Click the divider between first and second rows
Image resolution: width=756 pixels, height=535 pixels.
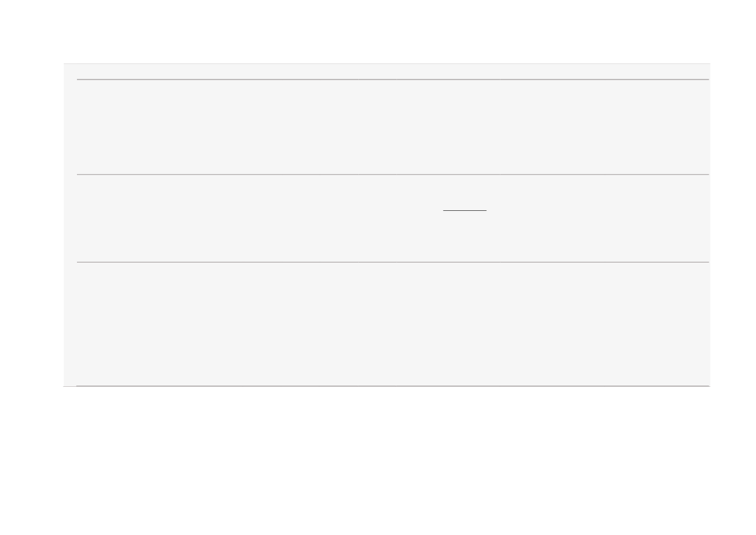393,174
